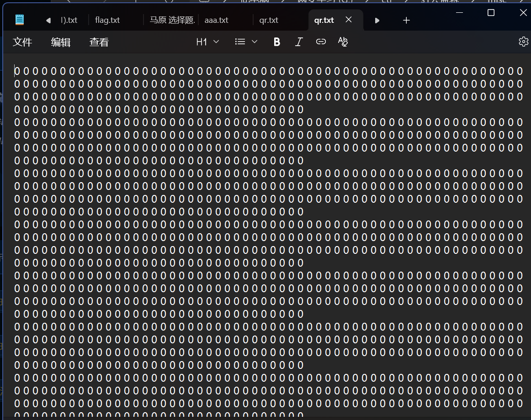Toggle italic formatting
The height and width of the screenshot is (420, 531).
299,42
